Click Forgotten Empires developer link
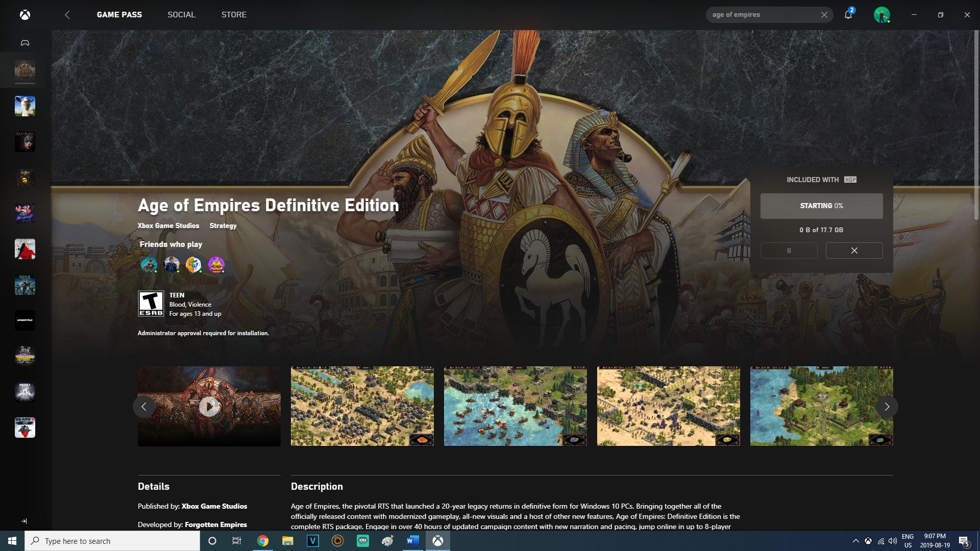Viewport: 980px width, 551px height. 216,524
